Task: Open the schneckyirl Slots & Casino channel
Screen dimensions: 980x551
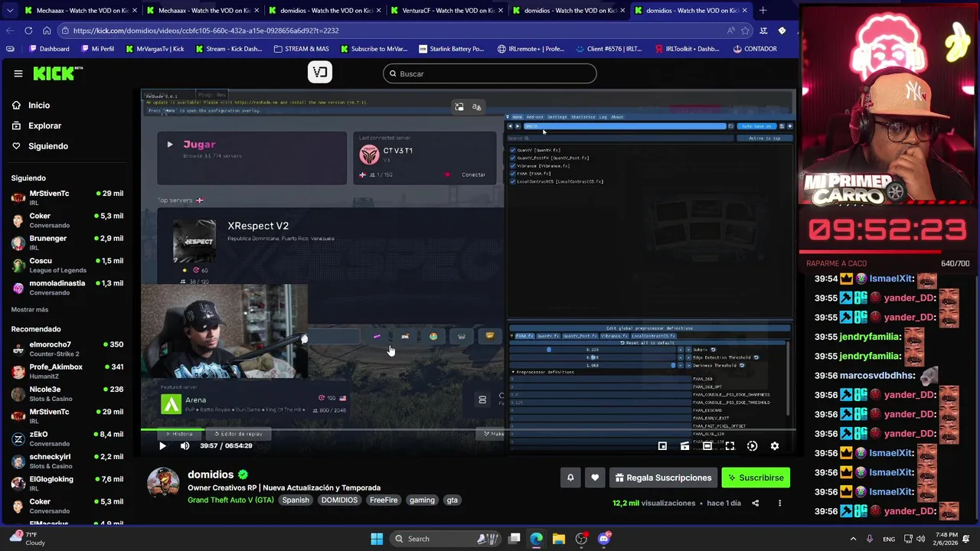Action: (x=67, y=461)
